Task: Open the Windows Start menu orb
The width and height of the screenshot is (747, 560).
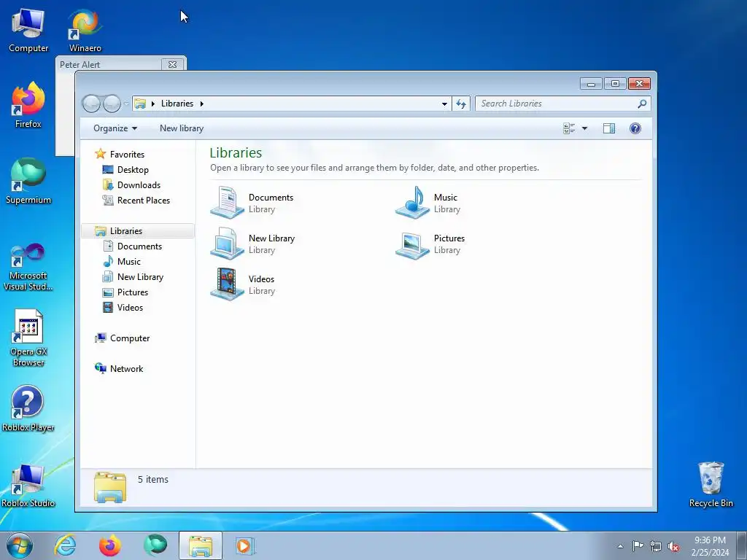Action: coord(20,545)
